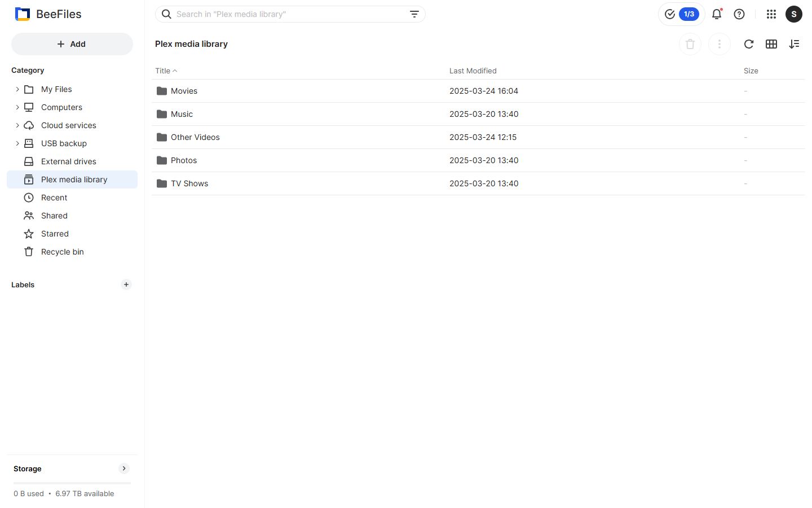The height and width of the screenshot is (508, 812).
Task: Open the Starred section
Action: (54, 233)
